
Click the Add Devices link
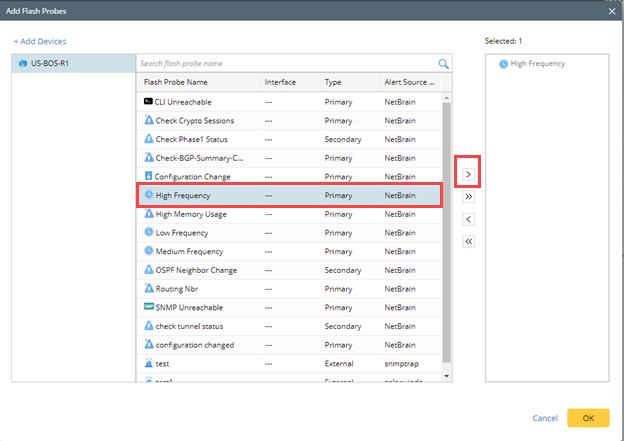(x=40, y=41)
